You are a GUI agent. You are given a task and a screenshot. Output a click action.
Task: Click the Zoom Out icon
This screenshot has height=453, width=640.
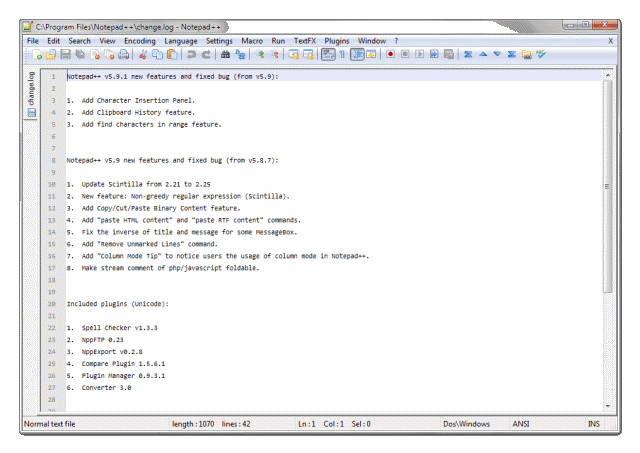[x=274, y=54]
